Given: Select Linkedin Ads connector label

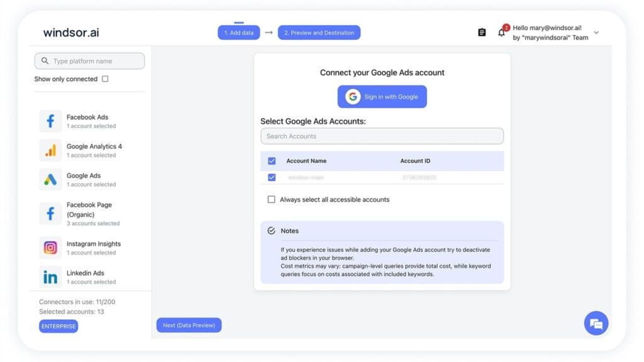Looking at the screenshot, I should pos(85,273).
